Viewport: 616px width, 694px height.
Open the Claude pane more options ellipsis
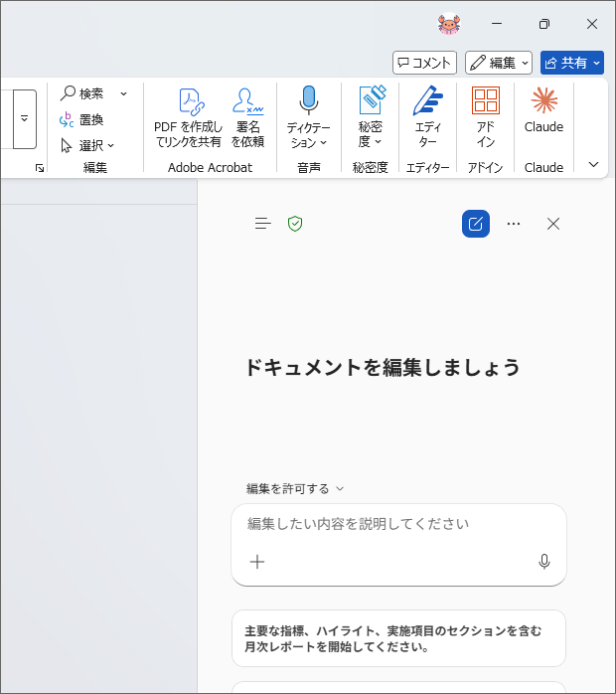514,224
